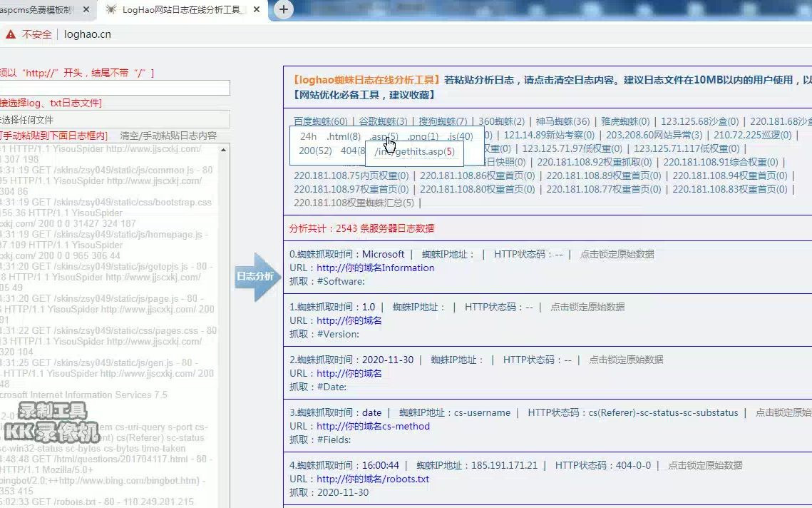Click 121.14.89新站考察(0) link

click(549, 135)
